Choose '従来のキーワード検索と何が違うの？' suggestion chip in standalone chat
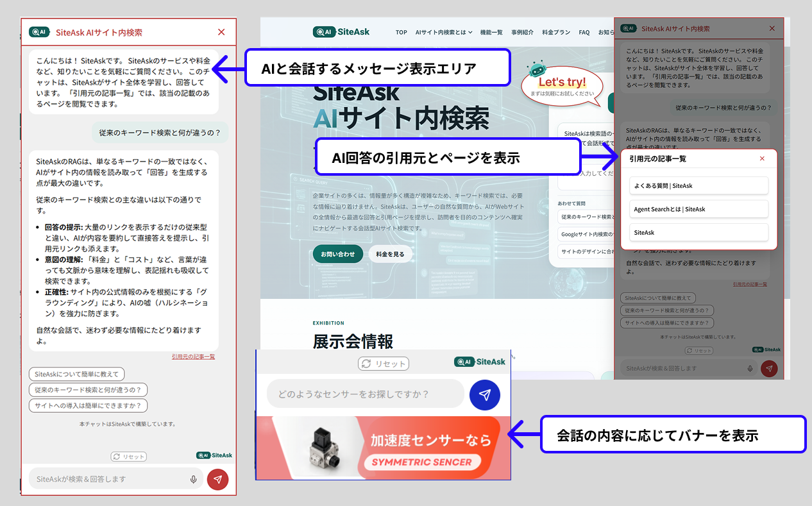The height and width of the screenshot is (506, 812). point(89,389)
